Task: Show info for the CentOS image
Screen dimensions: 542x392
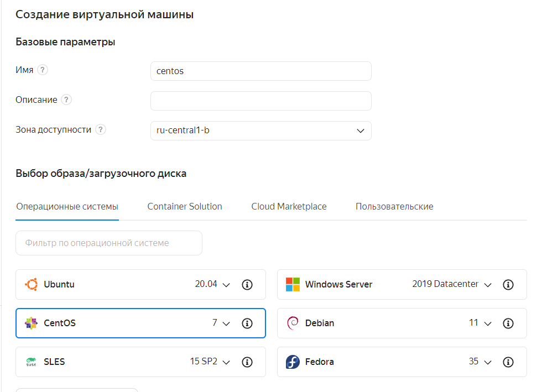Action: point(247,323)
